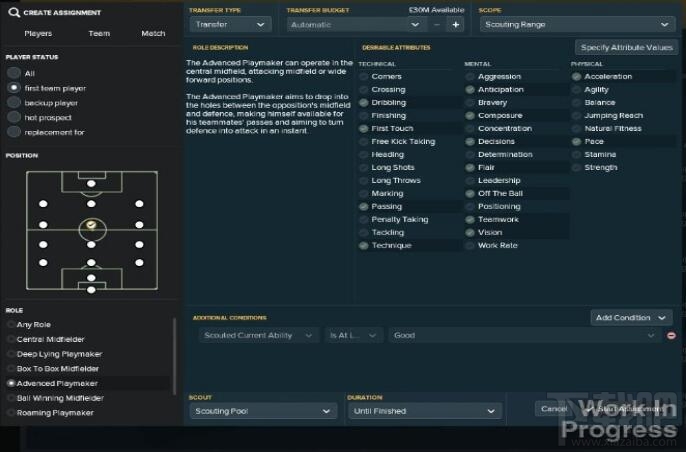Open the Scouting Range scope dropdown
686x452 pixels.
click(x=577, y=25)
